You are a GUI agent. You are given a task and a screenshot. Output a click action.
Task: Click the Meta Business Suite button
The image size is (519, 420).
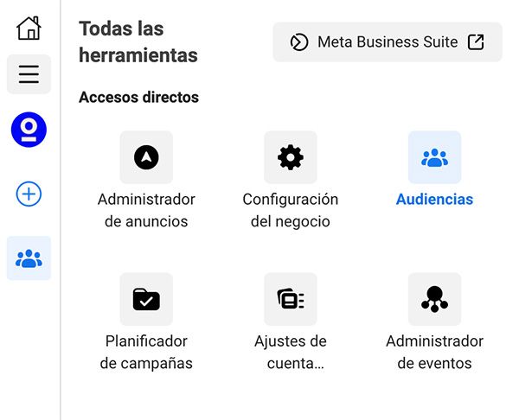coord(388,42)
